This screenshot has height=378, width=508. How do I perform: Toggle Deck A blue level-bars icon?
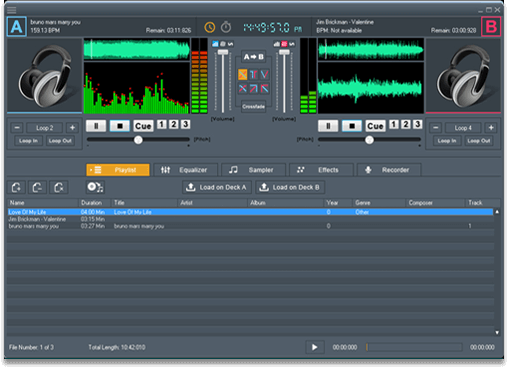coord(215,44)
